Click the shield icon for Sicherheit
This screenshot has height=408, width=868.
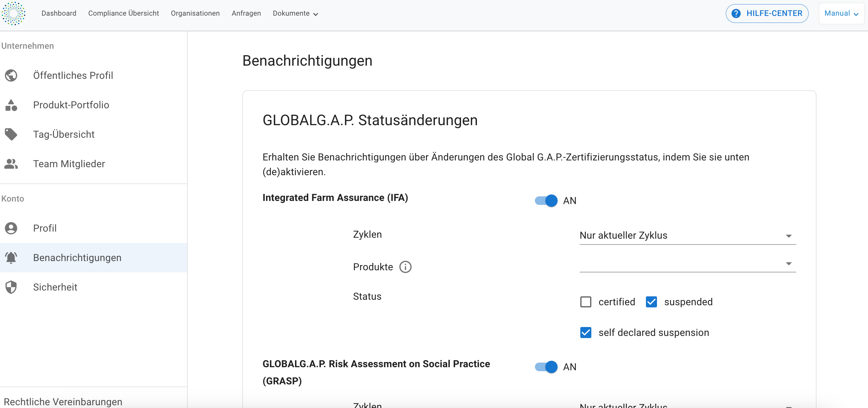click(11, 287)
